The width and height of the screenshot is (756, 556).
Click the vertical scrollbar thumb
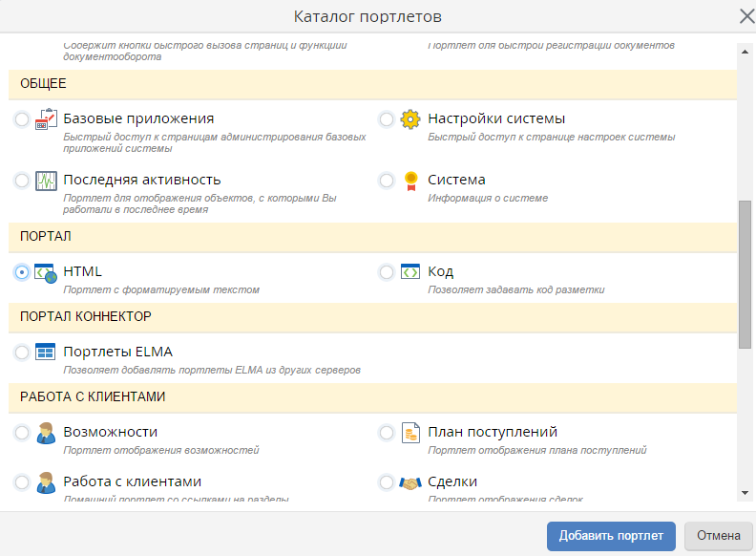745,275
